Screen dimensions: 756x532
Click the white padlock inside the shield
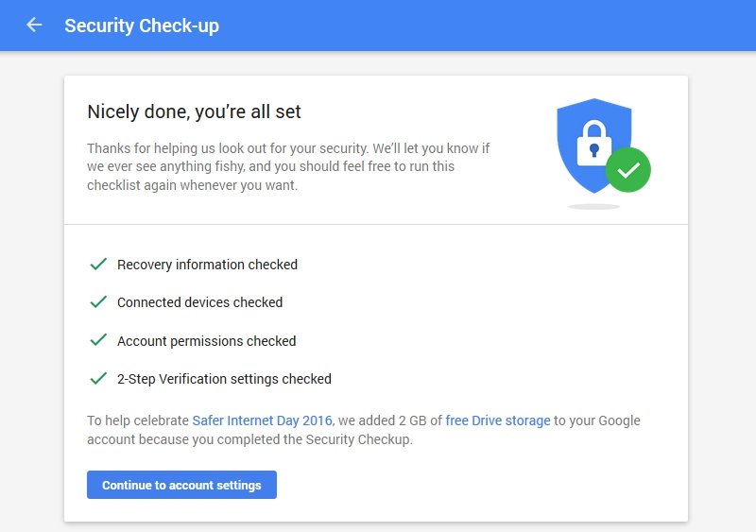pos(594,143)
